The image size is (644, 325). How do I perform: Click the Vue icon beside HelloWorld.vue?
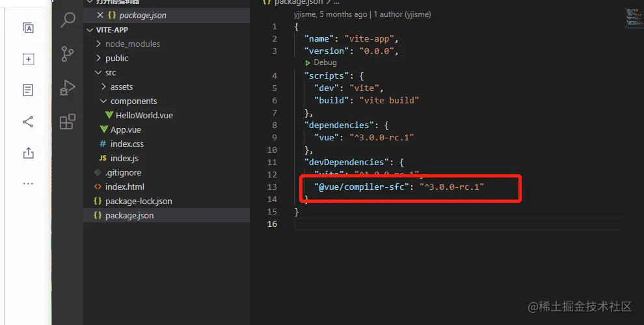click(109, 115)
